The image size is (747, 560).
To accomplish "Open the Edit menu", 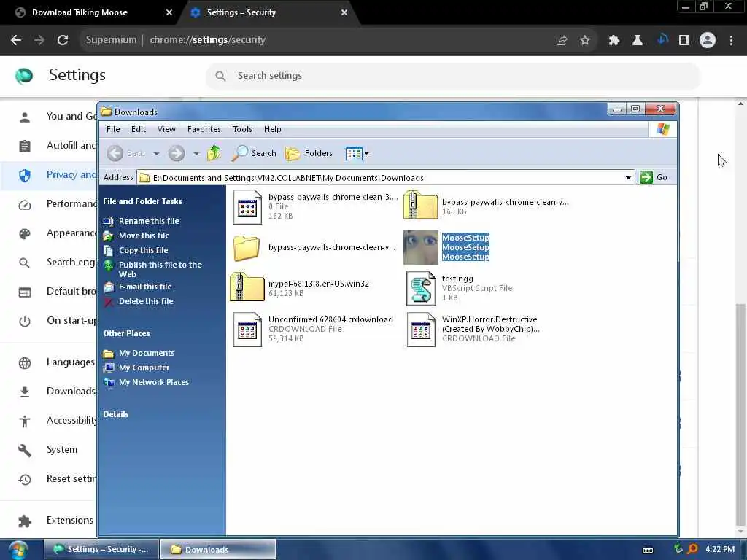I will pos(139,129).
